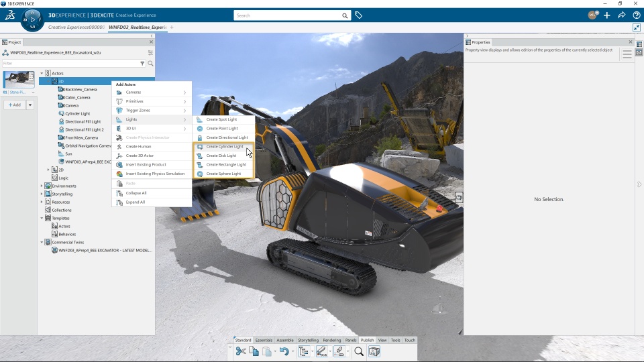Click the 3D box icon at toolbar end

pos(374,351)
